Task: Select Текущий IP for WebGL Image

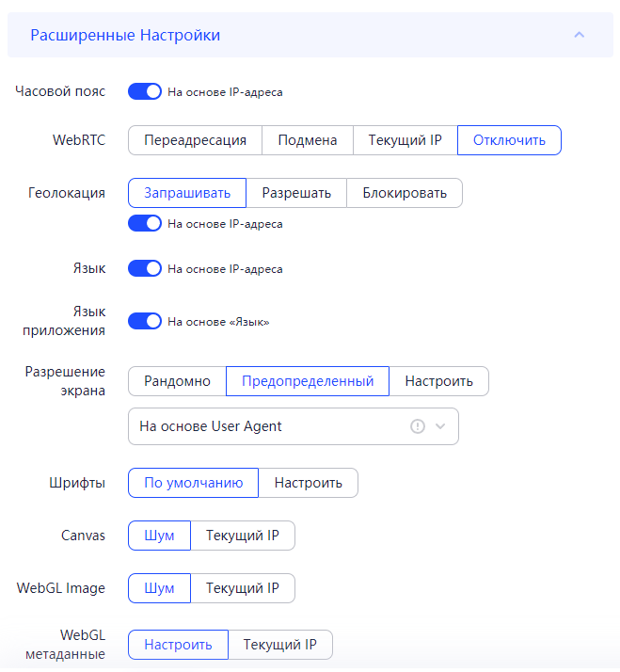Action: [x=243, y=588]
